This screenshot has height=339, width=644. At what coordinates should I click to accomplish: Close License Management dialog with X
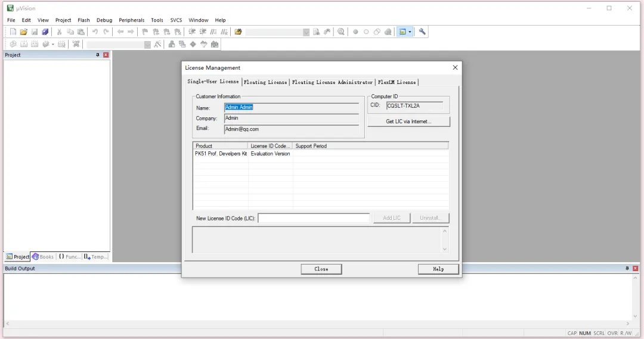(455, 68)
